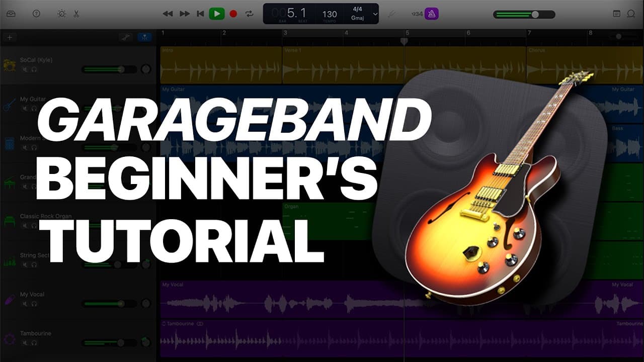This screenshot has width=644, height=362.
Task: Toggle the blue Catch playhead button
Action: tap(145, 37)
